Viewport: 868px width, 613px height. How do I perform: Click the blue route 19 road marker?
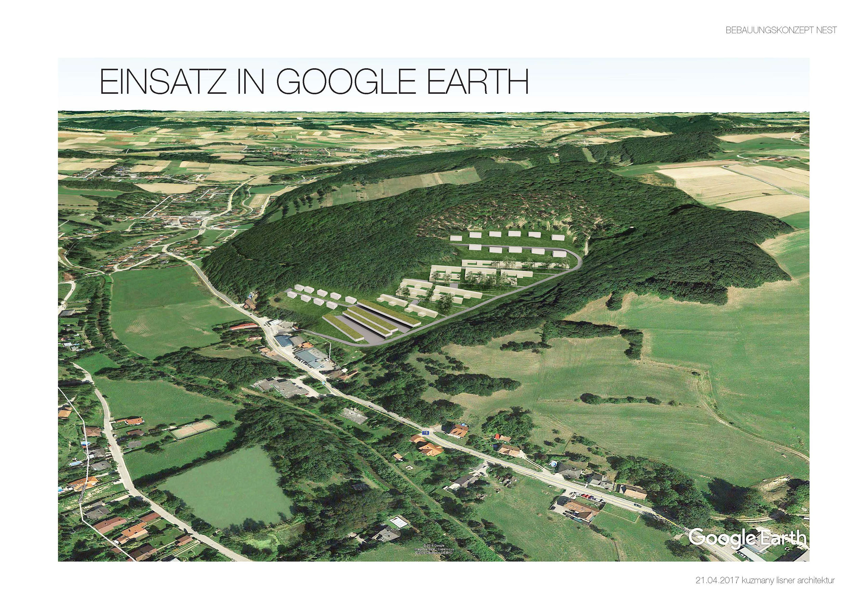tap(426, 432)
